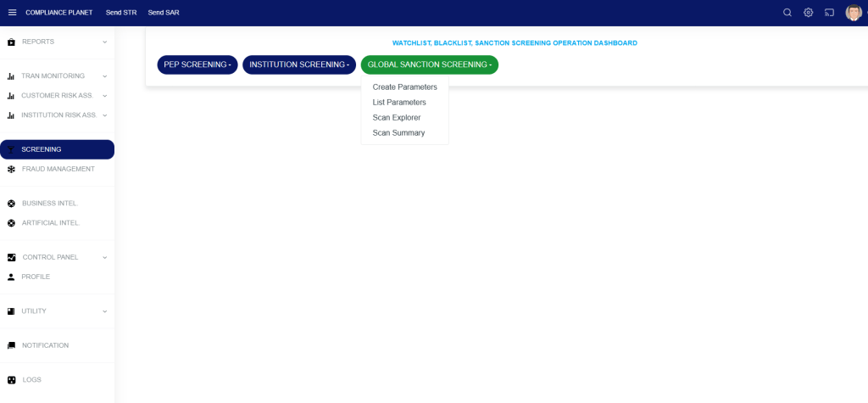Viewport: 868px width, 403px height.
Task: Open the Institution Screening dropdown
Action: pos(299,64)
